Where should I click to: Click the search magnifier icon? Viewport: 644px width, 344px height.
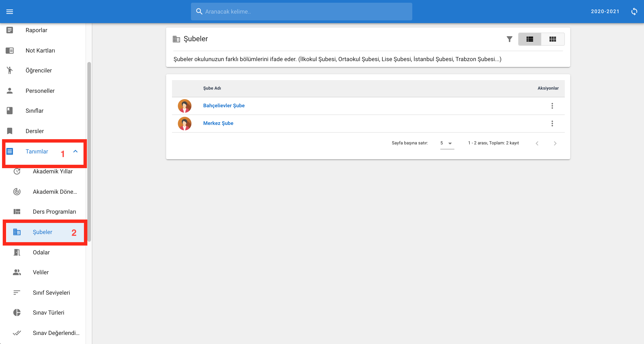pos(199,12)
